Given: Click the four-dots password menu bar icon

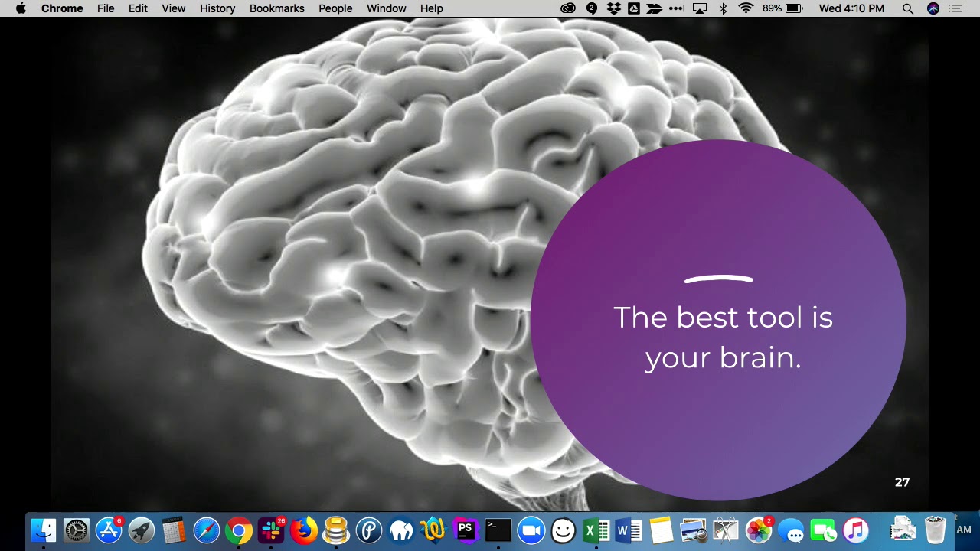Looking at the screenshot, I should pos(677,8).
